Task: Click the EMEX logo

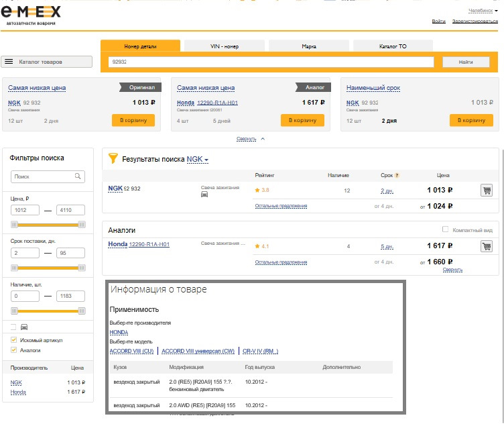Action: 31,15
